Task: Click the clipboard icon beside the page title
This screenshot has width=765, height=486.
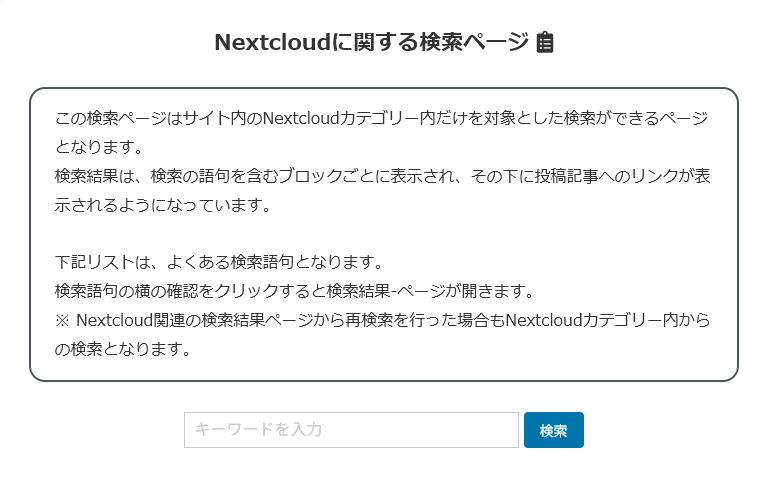Action: click(545, 42)
